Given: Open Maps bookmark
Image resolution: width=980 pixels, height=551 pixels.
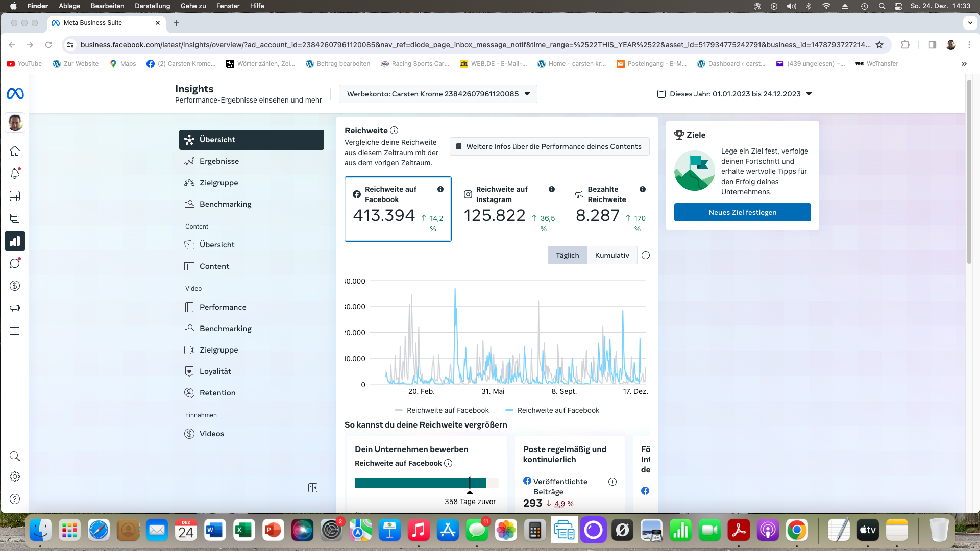Looking at the screenshot, I should tap(123, 64).
